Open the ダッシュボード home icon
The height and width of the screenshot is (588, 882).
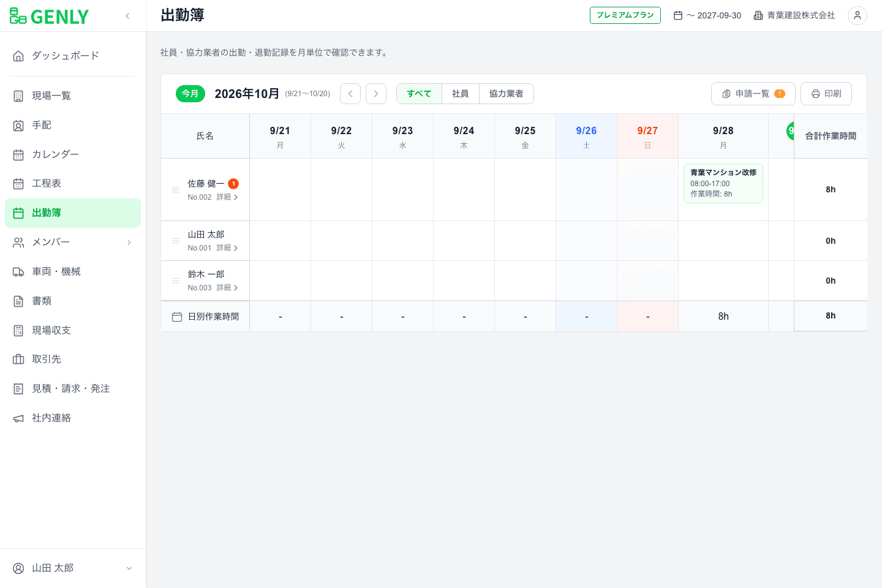pyautogui.click(x=18, y=56)
